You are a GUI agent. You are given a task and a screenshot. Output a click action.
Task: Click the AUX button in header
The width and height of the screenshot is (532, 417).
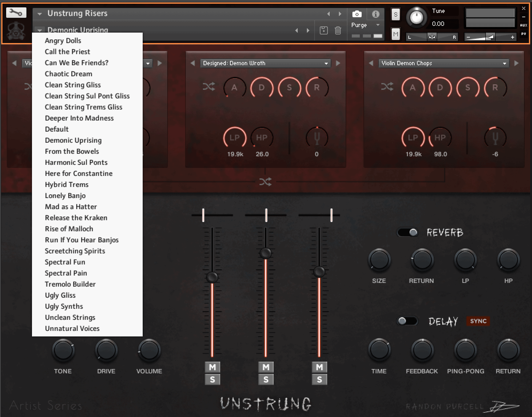pos(523,25)
